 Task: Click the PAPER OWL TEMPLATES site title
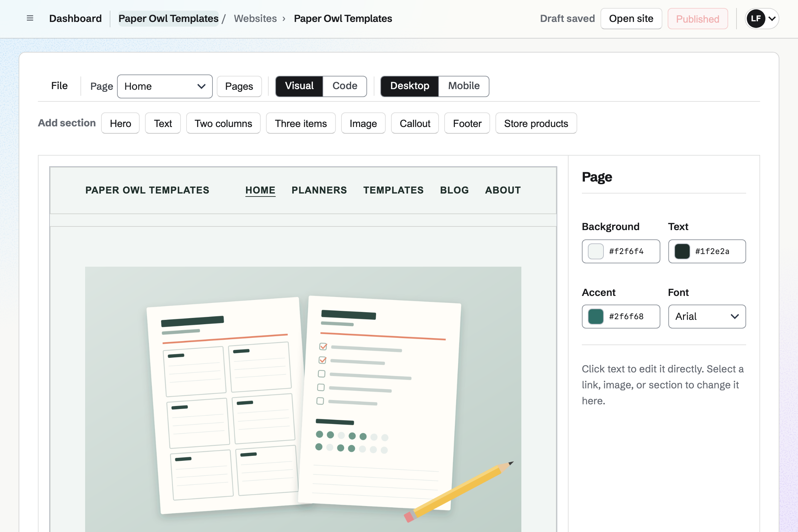(x=147, y=190)
